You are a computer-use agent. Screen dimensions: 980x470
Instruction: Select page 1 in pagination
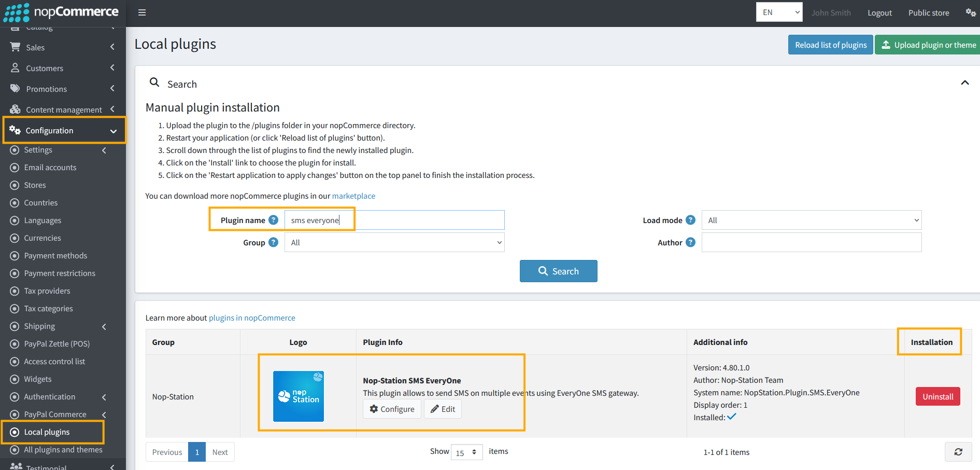[197, 452]
